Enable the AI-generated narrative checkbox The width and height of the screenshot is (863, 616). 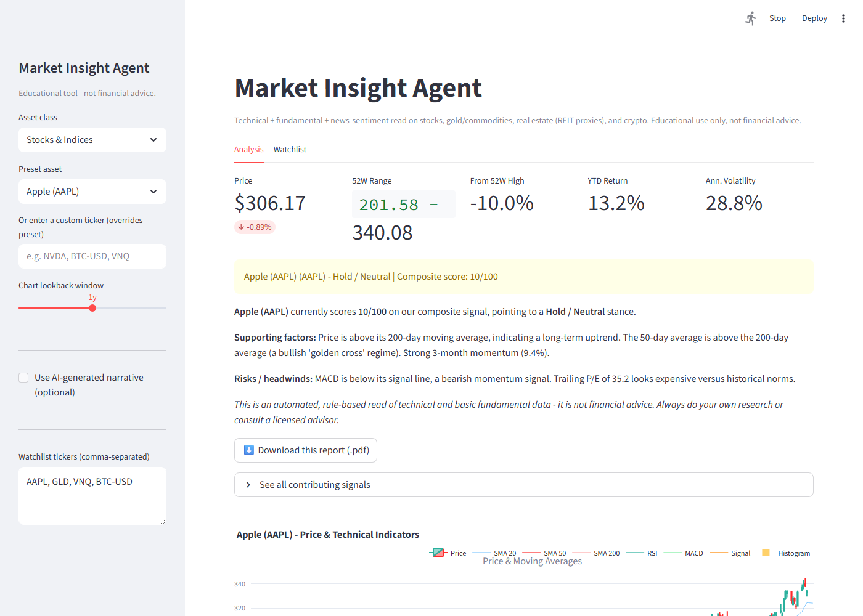coord(23,378)
